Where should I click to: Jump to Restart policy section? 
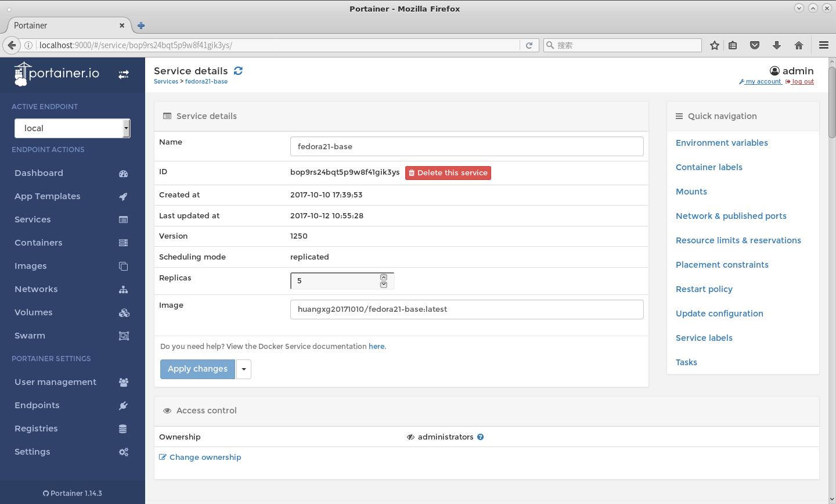click(x=704, y=289)
